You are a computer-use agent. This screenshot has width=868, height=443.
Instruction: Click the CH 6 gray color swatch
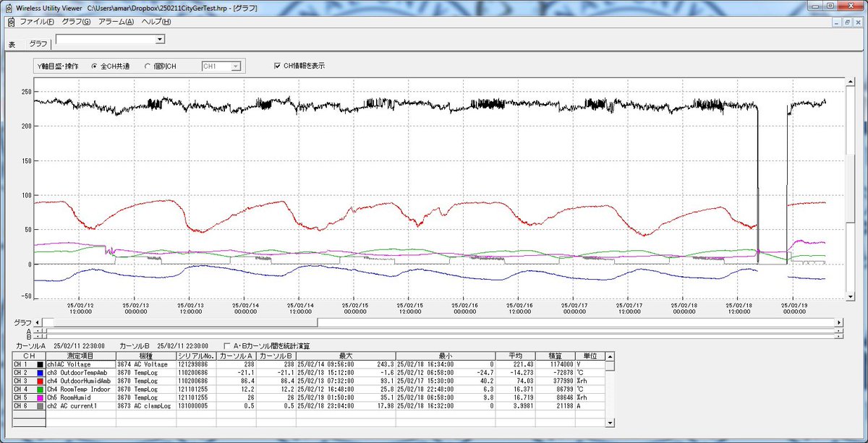pyautogui.click(x=41, y=406)
